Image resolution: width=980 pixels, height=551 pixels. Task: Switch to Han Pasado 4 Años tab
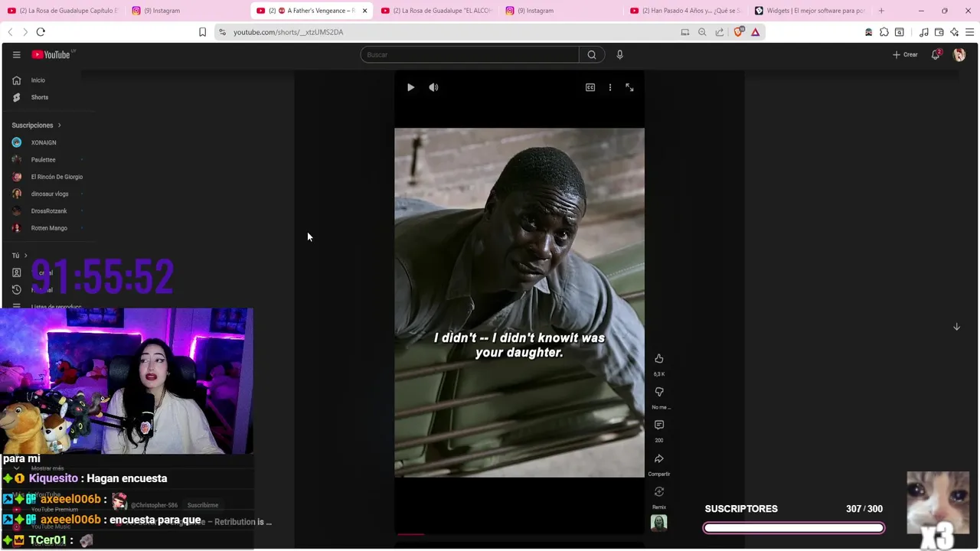686,11
